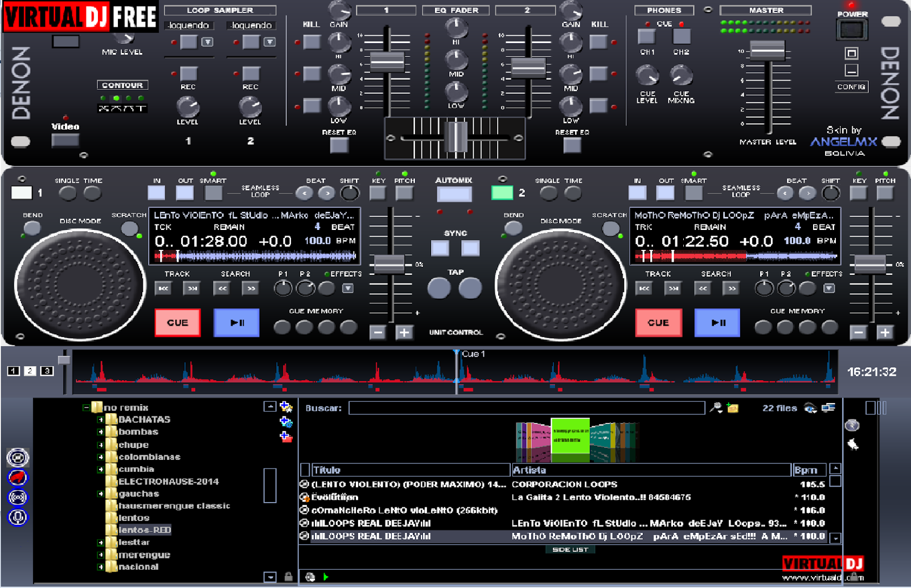The image size is (911, 588).
Task: Collapse the 'no remix' folder
Action: coord(86,408)
